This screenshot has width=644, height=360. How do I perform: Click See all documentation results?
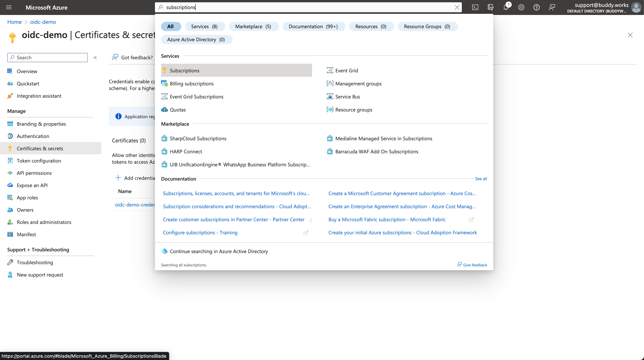point(481,179)
